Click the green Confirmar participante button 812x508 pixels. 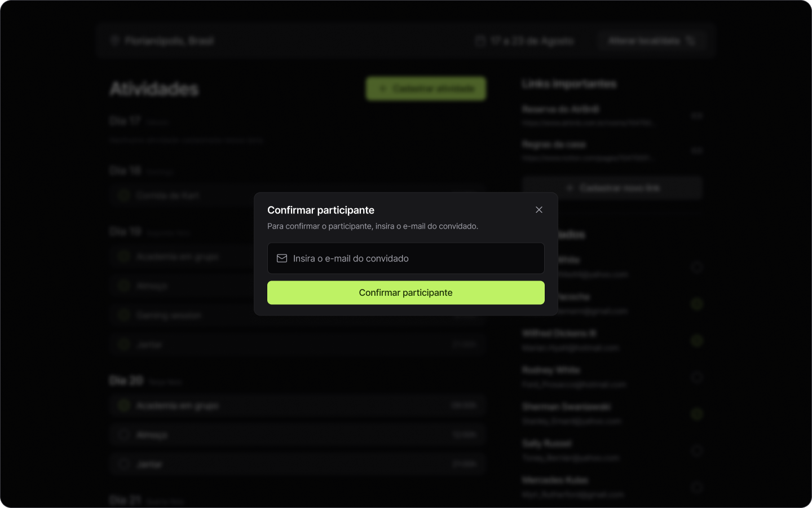406,292
